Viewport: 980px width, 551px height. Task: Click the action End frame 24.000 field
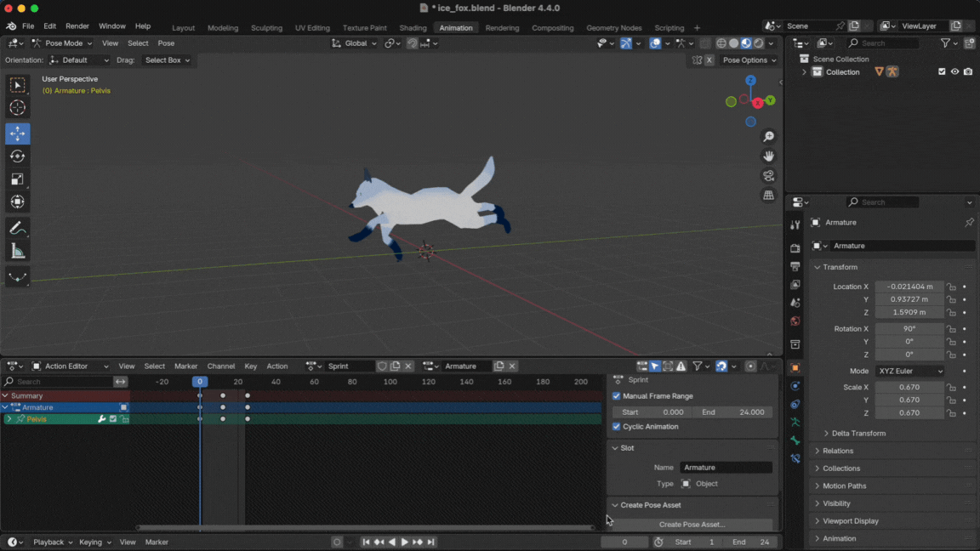point(733,412)
